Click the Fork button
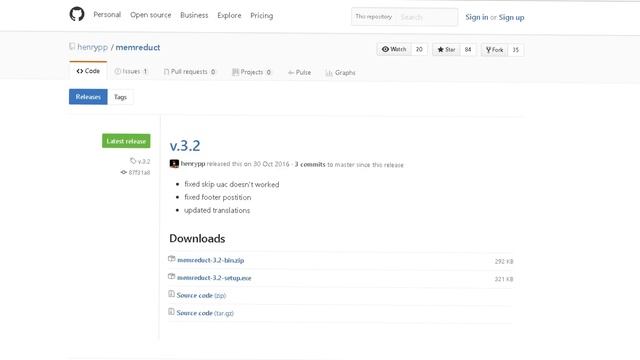Image resolution: width=640 pixels, height=360 pixels. (494, 50)
